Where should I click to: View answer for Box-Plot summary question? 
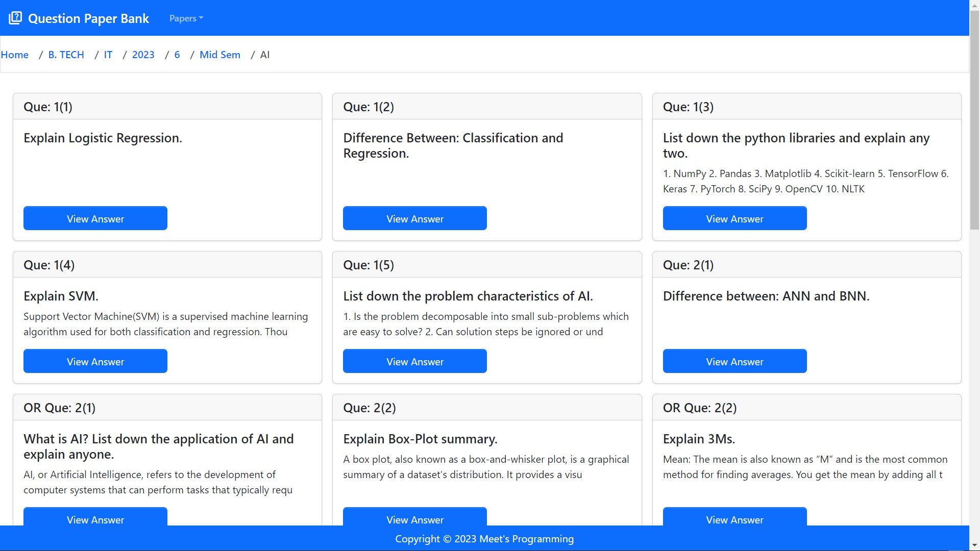click(x=414, y=517)
